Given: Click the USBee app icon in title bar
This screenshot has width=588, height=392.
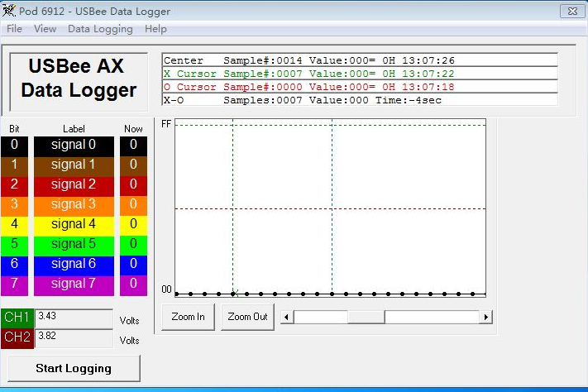Looking at the screenshot, I should [9, 11].
